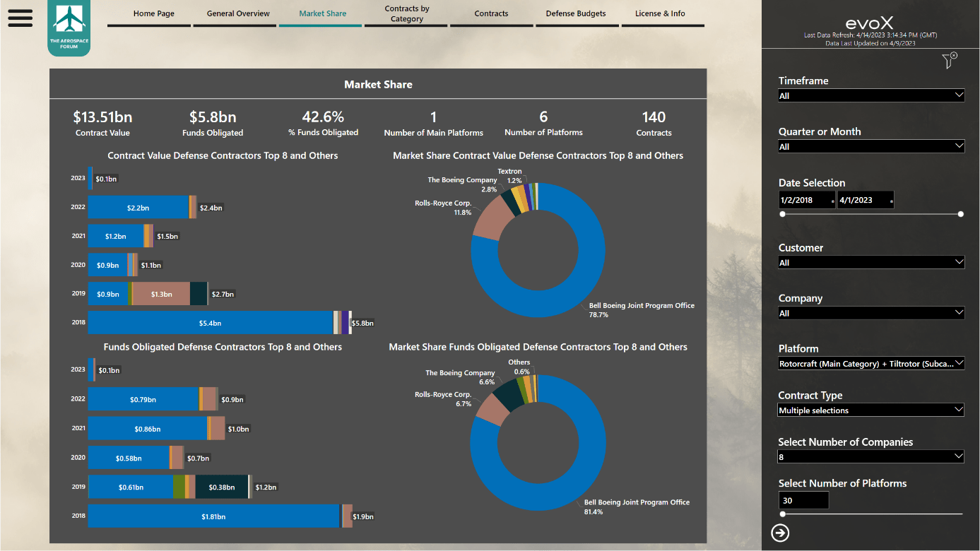Open the Quarter or Month dropdown
Screen dimensions: 980x551
871,146
